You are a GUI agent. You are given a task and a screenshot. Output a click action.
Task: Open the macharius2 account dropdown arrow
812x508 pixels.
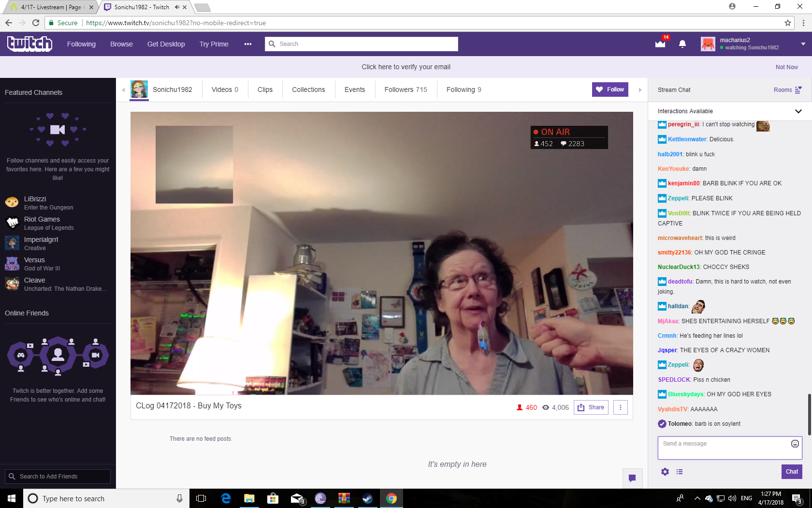click(x=803, y=44)
